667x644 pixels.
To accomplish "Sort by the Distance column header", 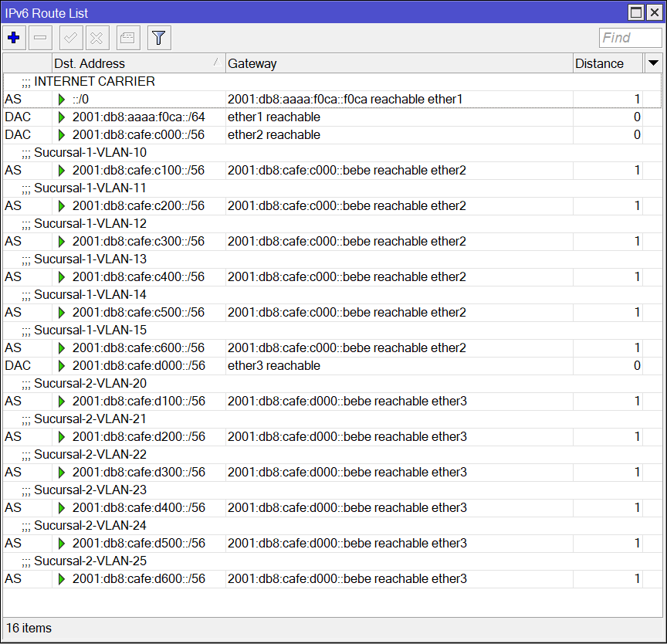I will [607, 63].
